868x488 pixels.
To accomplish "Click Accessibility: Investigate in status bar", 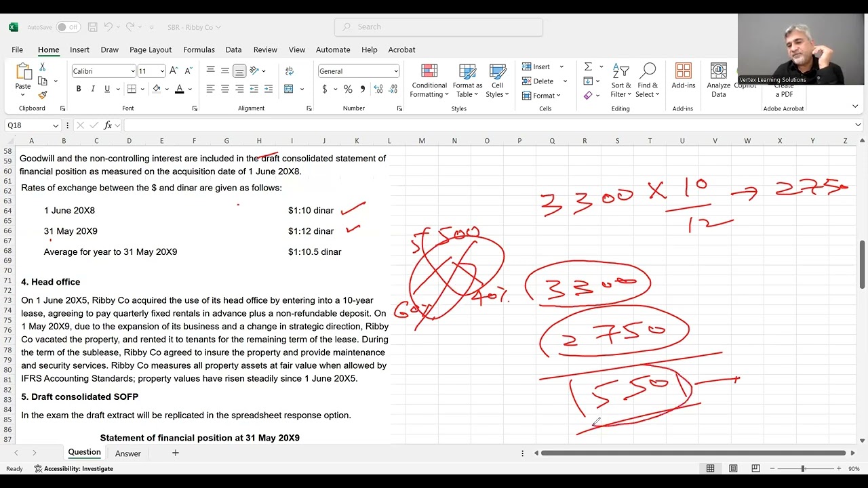I will (74, 468).
